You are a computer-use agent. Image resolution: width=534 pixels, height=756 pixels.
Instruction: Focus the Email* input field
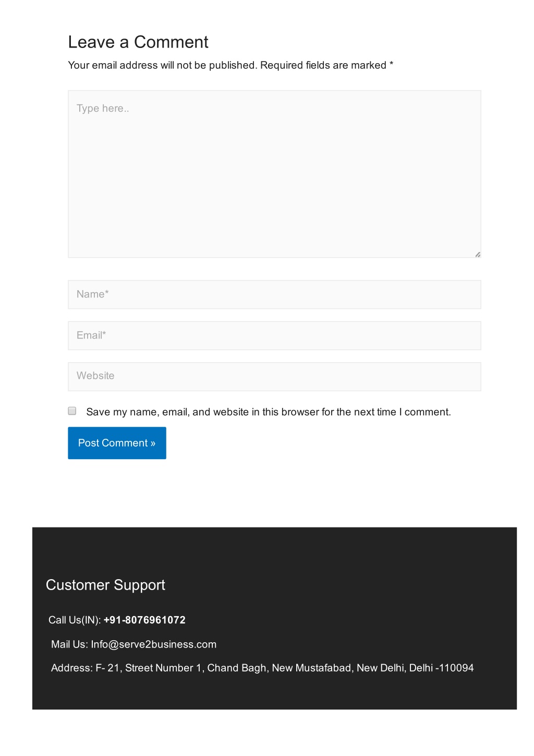(274, 335)
